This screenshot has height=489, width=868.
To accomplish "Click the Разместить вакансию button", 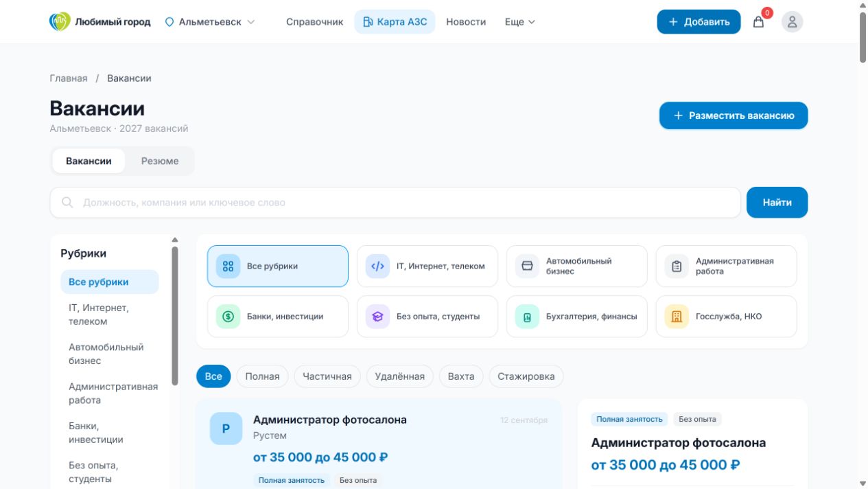I will (x=734, y=115).
